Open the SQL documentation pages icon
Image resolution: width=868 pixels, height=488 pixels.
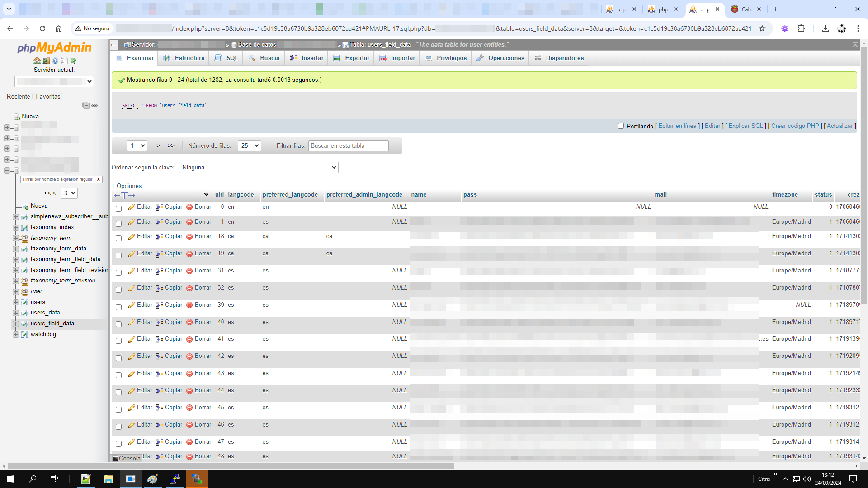point(64,61)
